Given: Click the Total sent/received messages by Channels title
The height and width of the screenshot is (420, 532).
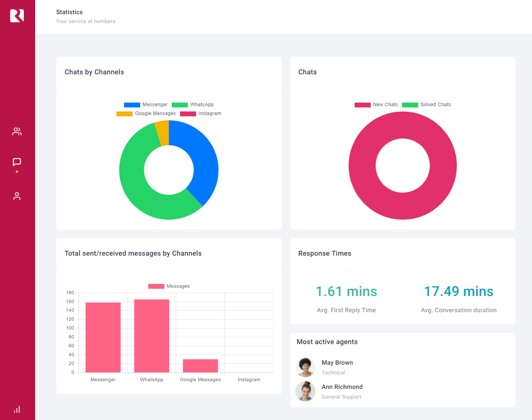Looking at the screenshot, I should pyautogui.click(x=133, y=253).
